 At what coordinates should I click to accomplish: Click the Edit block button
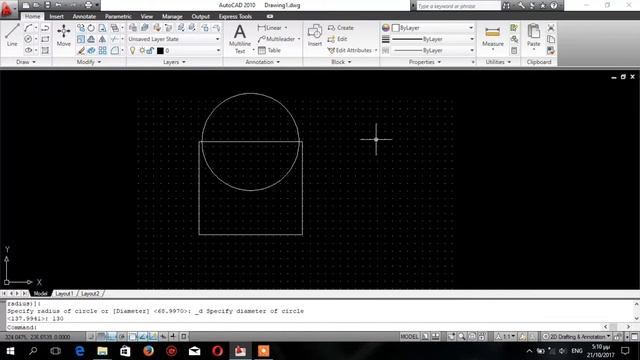point(337,39)
